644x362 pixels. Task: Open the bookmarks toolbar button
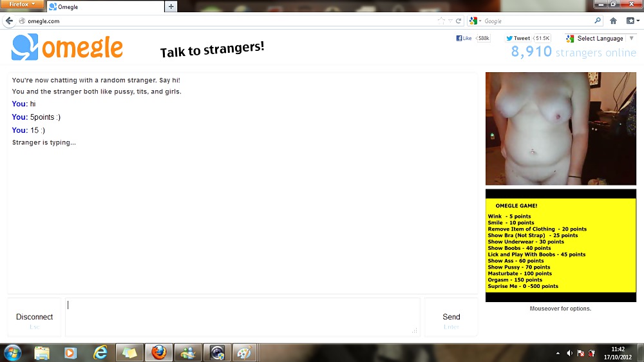[x=630, y=21]
